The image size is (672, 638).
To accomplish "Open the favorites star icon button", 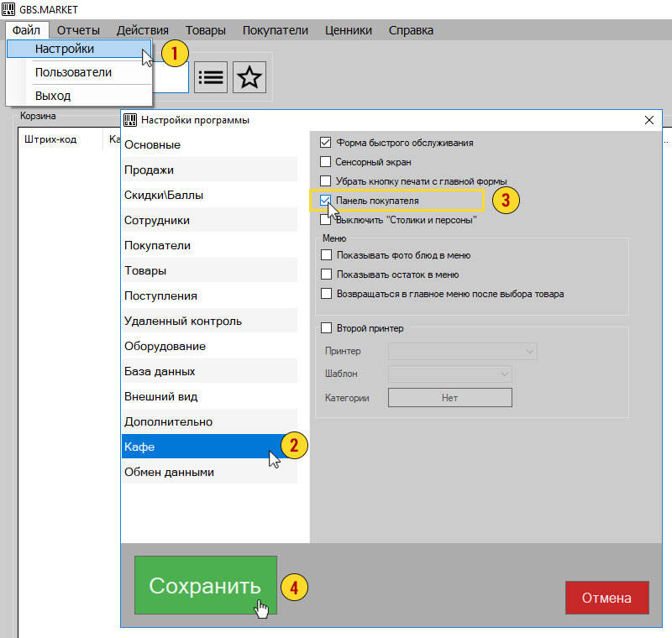I will [249, 77].
